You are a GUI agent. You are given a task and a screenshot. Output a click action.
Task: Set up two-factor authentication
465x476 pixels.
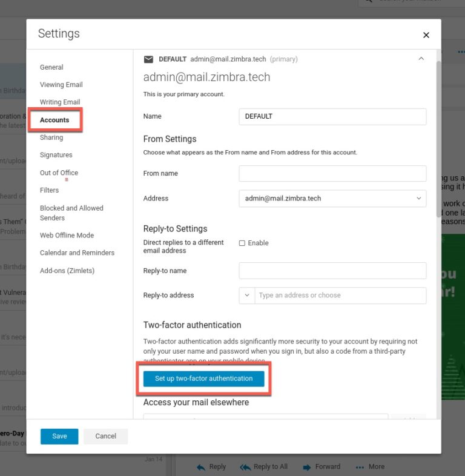(203, 378)
